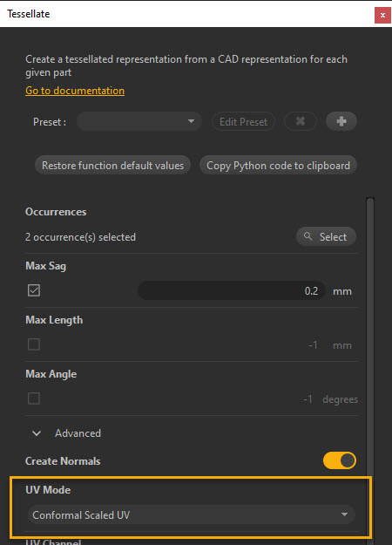Viewport: 392px width, 545px height.
Task: Open the Go to documentation link
Action: pos(75,91)
